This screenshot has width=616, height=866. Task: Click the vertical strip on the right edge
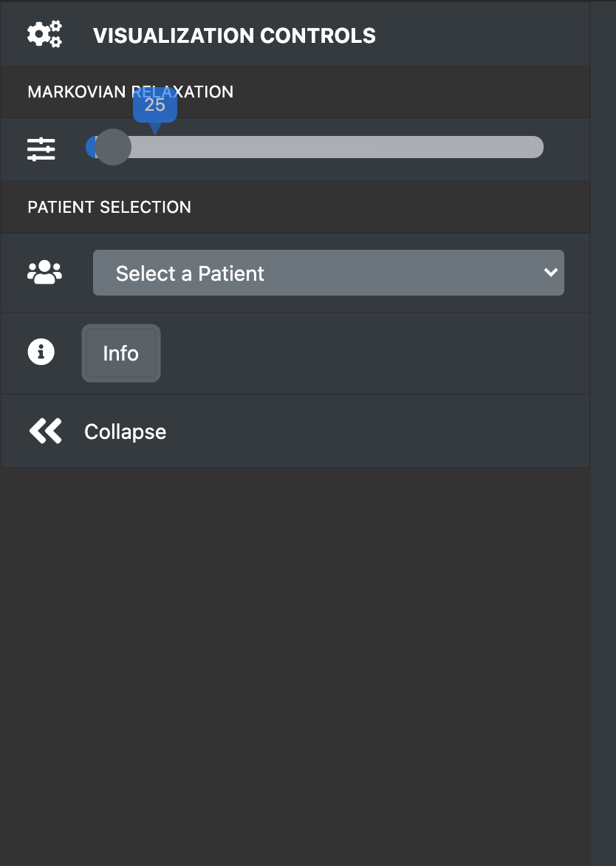tap(603, 433)
